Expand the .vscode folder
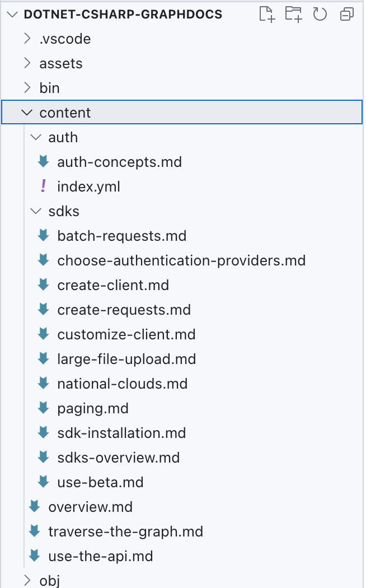Viewport: 366px width, 588px height. (x=27, y=39)
